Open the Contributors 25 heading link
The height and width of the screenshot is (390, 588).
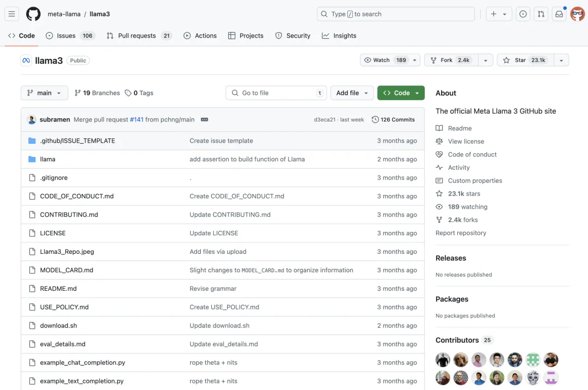point(464,340)
